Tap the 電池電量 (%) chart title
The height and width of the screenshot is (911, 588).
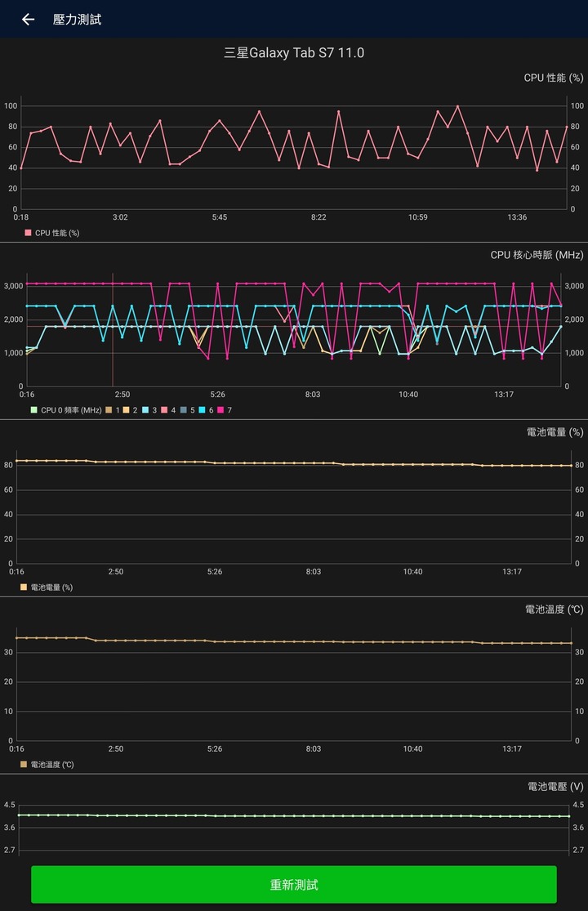[555, 432]
